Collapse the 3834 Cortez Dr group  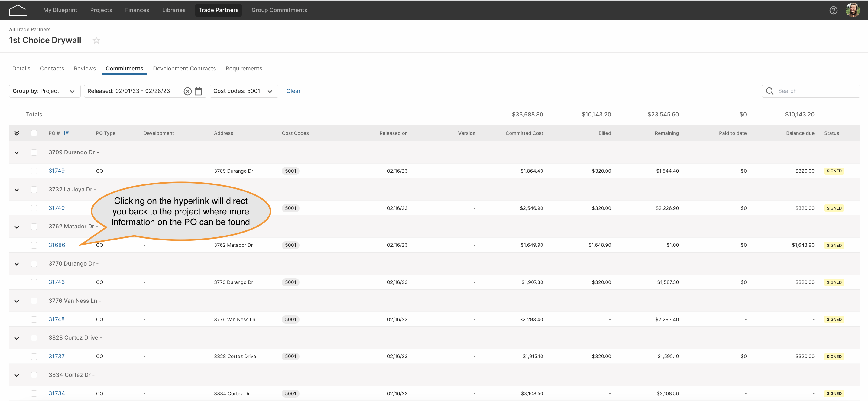(x=17, y=375)
